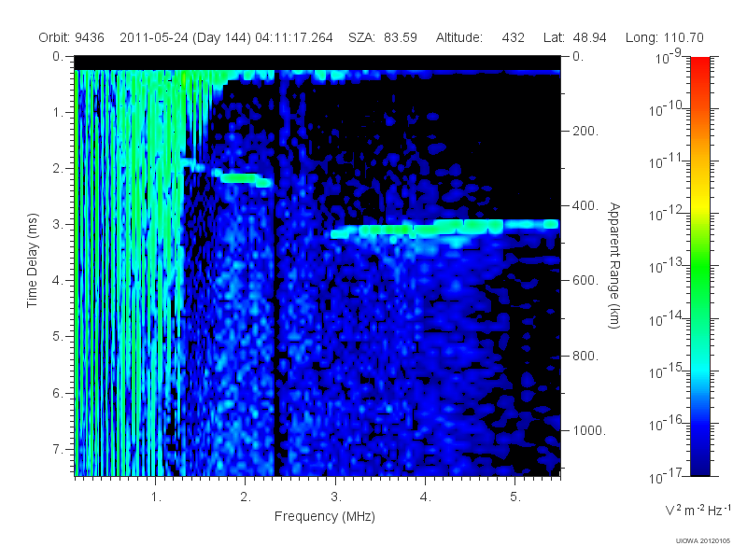
Task: Click the 'Orbit: 9436' header text
Action: (x=72, y=37)
